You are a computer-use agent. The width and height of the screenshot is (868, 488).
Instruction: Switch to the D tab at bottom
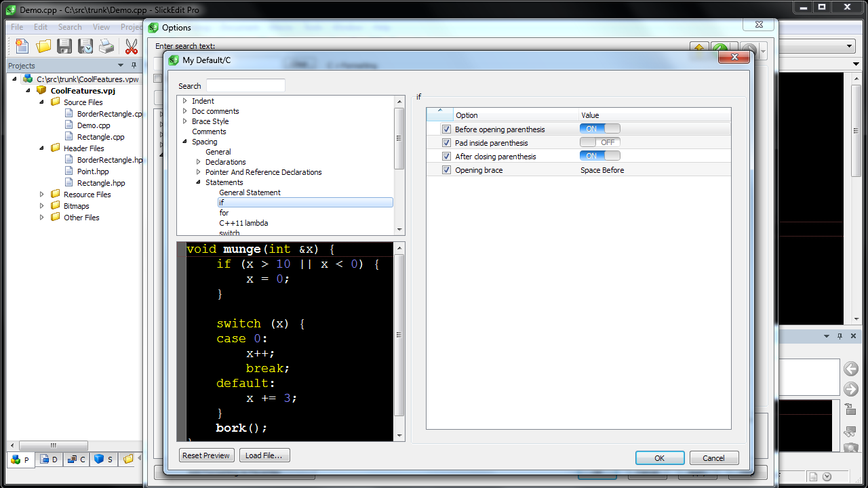(48, 460)
